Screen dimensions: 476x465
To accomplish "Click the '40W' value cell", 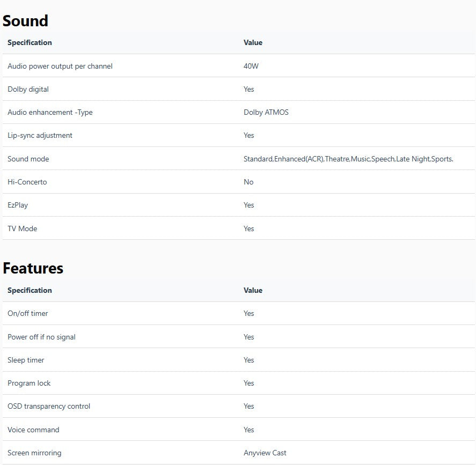I will pos(251,66).
